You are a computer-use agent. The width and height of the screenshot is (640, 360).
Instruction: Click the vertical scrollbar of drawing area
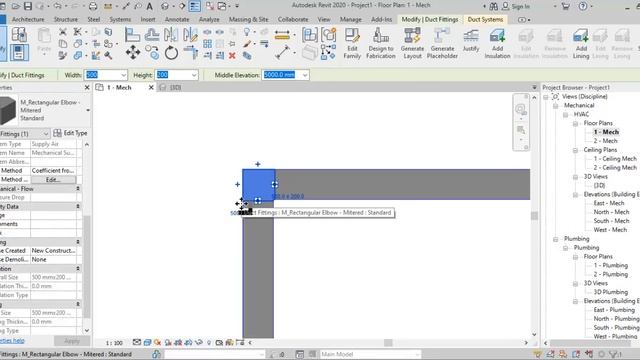534,216
